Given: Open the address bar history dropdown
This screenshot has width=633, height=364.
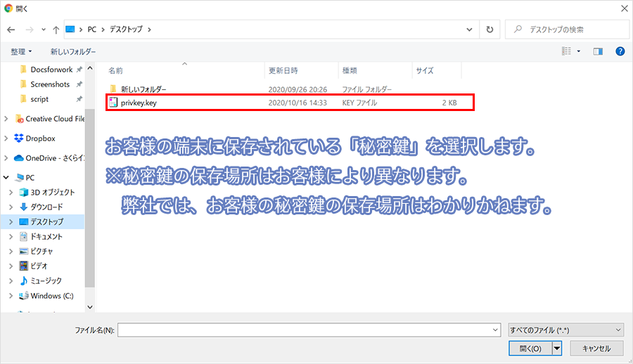Looking at the screenshot, I should click(x=469, y=30).
